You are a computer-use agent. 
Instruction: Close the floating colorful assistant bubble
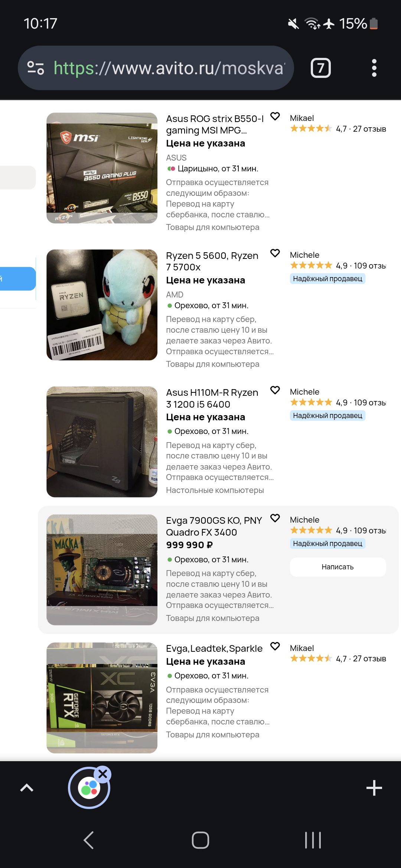[x=103, y=774]
